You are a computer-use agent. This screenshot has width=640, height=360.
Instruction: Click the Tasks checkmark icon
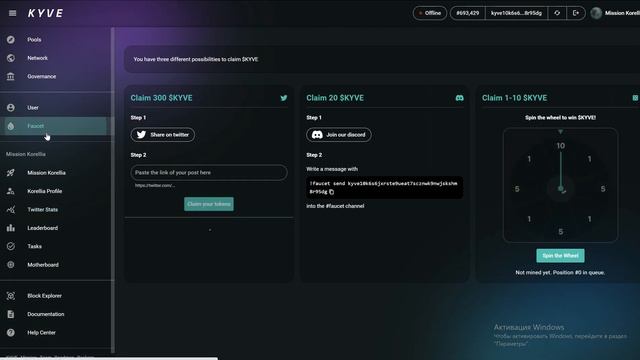(11, 246)
